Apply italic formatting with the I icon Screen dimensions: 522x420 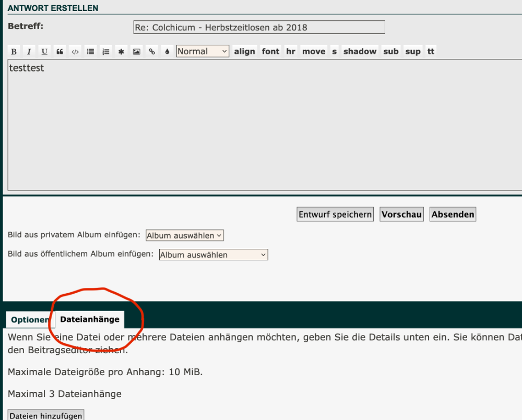click(x=29, y=51)
